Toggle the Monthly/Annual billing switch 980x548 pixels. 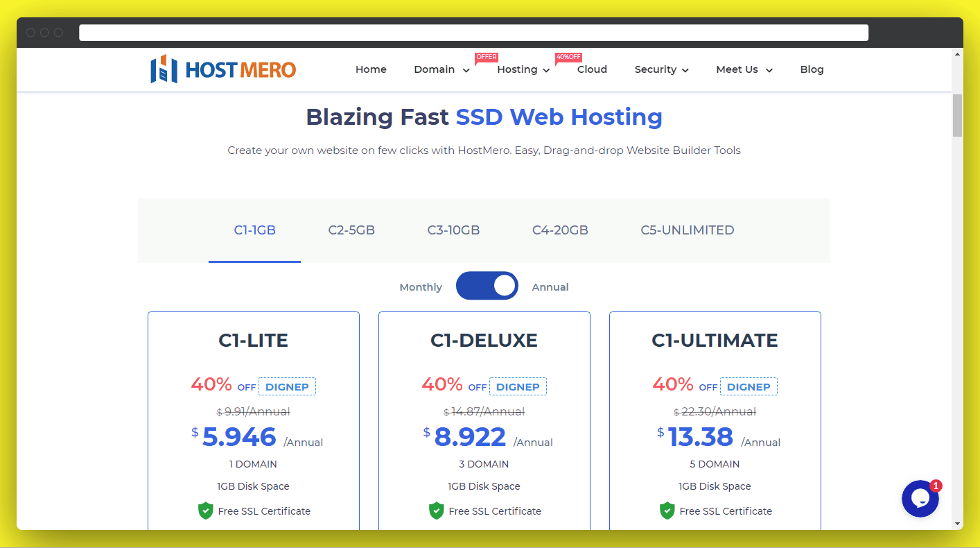(x=487, y=286)
